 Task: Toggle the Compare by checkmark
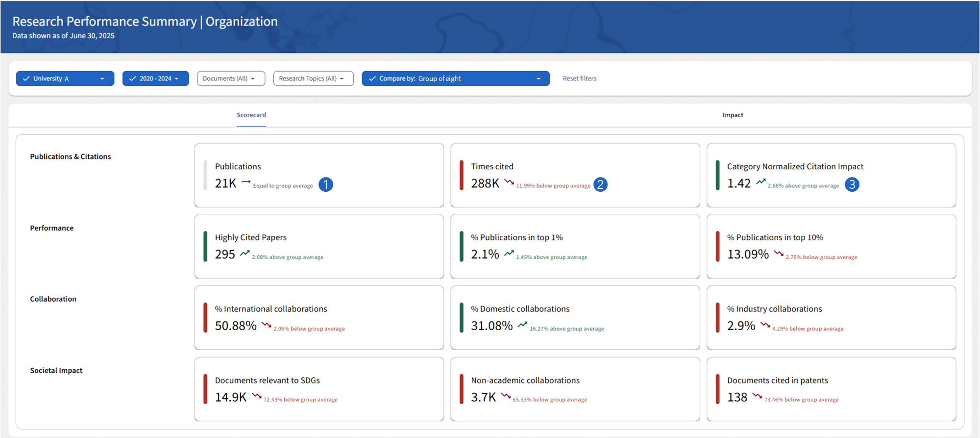(372, 78)
